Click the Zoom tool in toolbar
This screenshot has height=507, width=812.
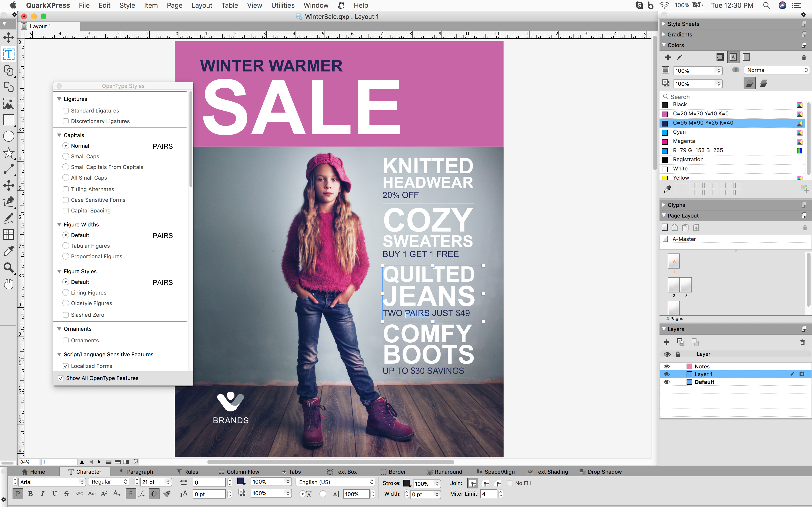[x=8, y=267]
